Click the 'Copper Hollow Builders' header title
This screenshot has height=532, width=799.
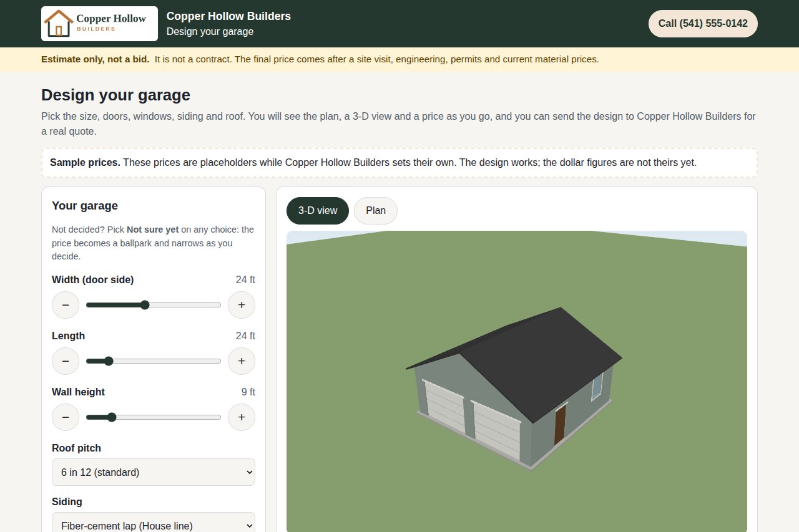click(228, 16)
